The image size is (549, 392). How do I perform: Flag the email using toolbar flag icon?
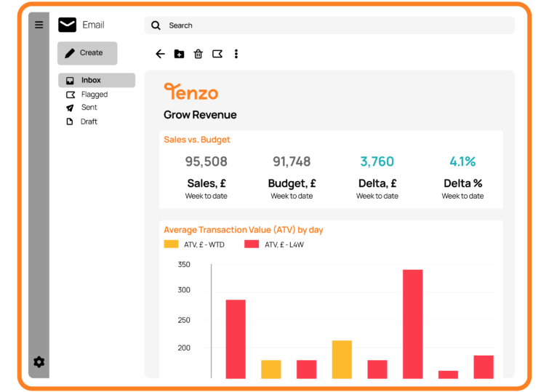click(x=217, y=54)
